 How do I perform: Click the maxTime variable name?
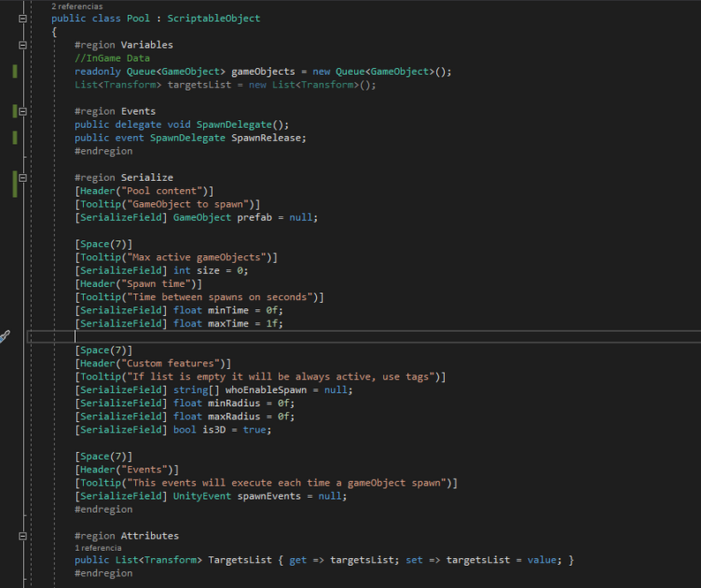[228, 324]
